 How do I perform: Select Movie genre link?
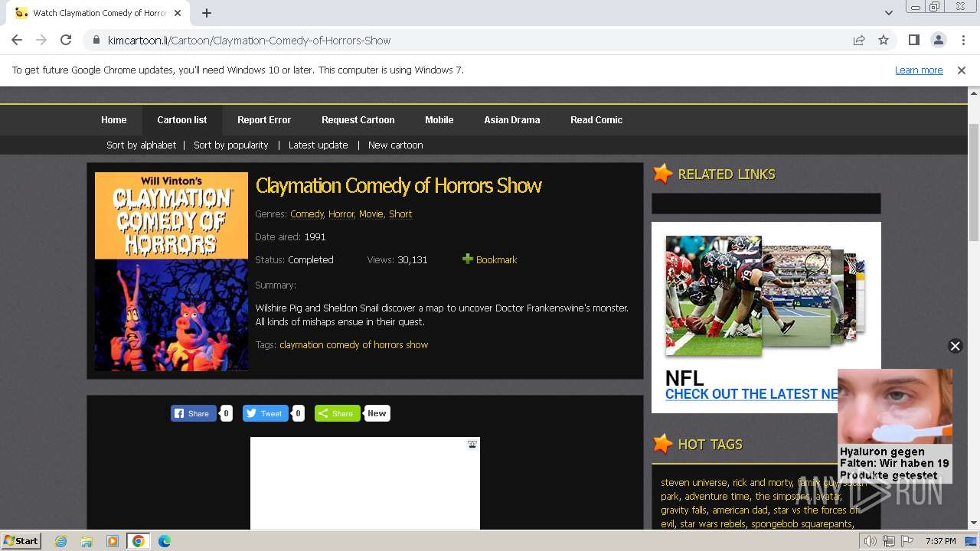point(371,214)
